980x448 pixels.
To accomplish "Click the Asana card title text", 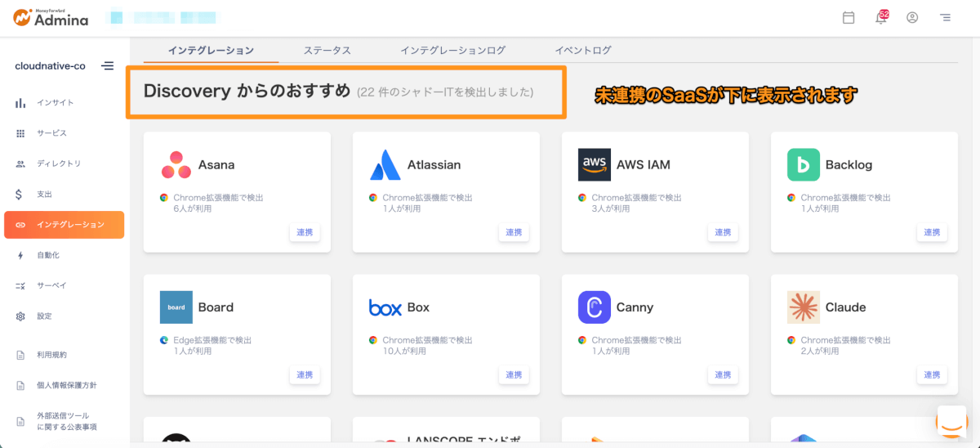I will 216,164.
